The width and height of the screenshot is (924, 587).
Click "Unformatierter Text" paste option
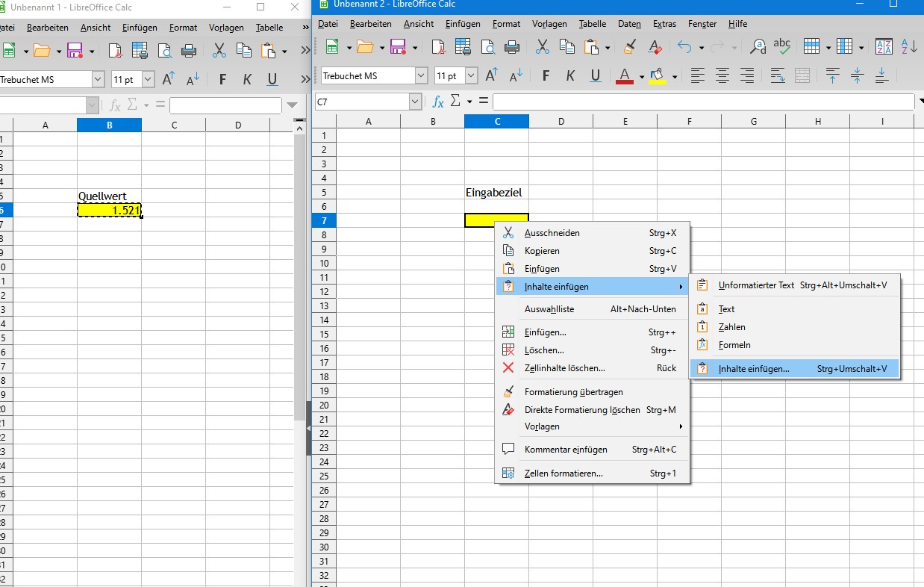point(756,285)
